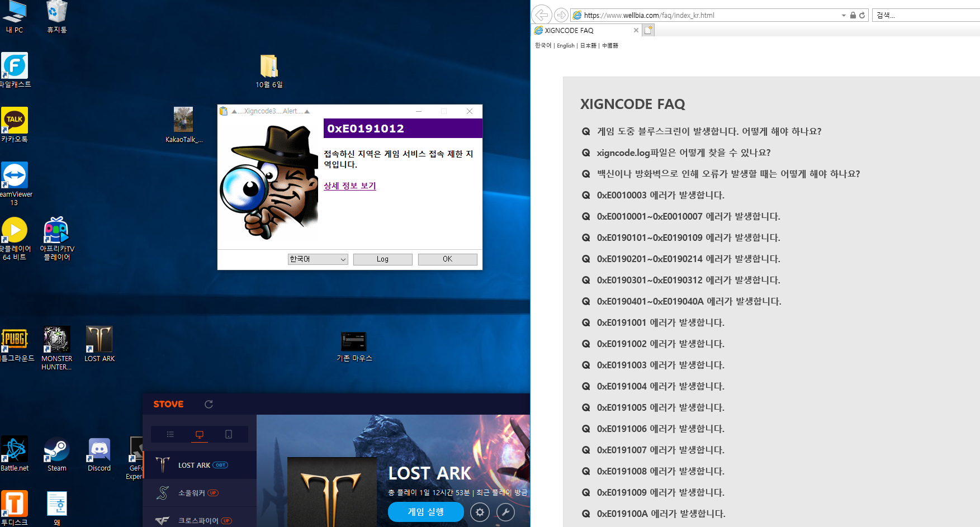Click the browser 검색 search field
This screenshot has height=527, width=980.
click(927, 15)
